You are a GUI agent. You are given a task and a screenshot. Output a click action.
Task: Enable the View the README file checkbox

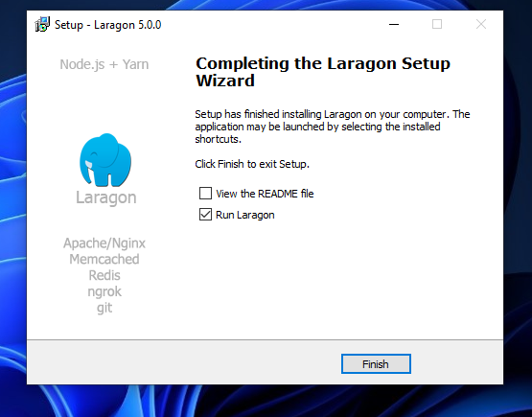pos(205,194)
